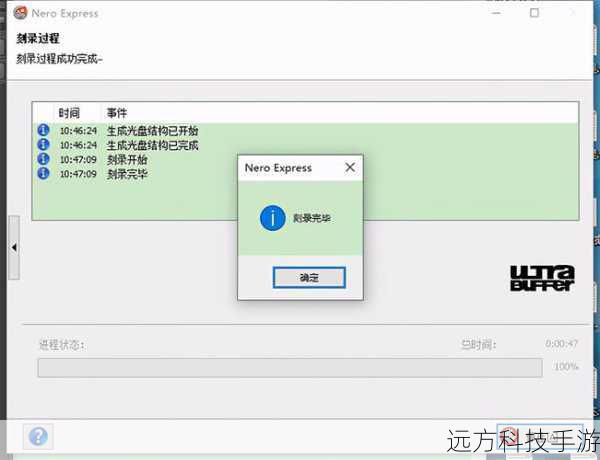Select the log entry 生成光盘结构已开始
The width and height of the screenshot is (600, 460).
pyautogui.click(x=152, y=131)
